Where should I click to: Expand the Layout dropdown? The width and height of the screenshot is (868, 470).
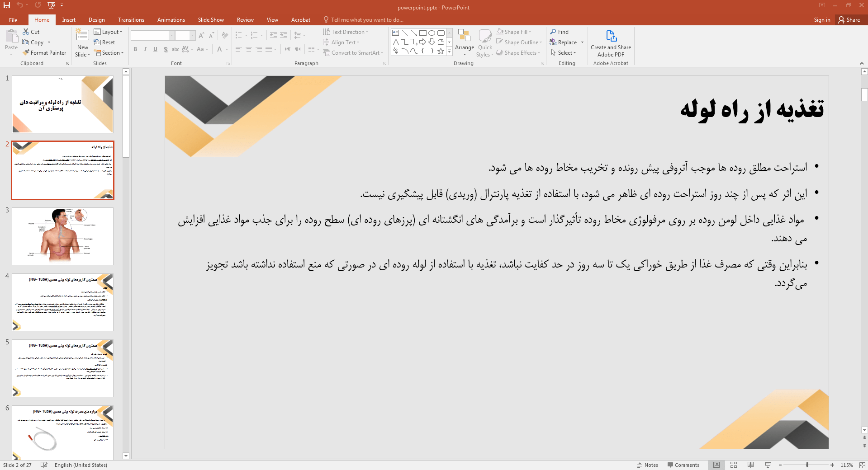pos(108,32)
